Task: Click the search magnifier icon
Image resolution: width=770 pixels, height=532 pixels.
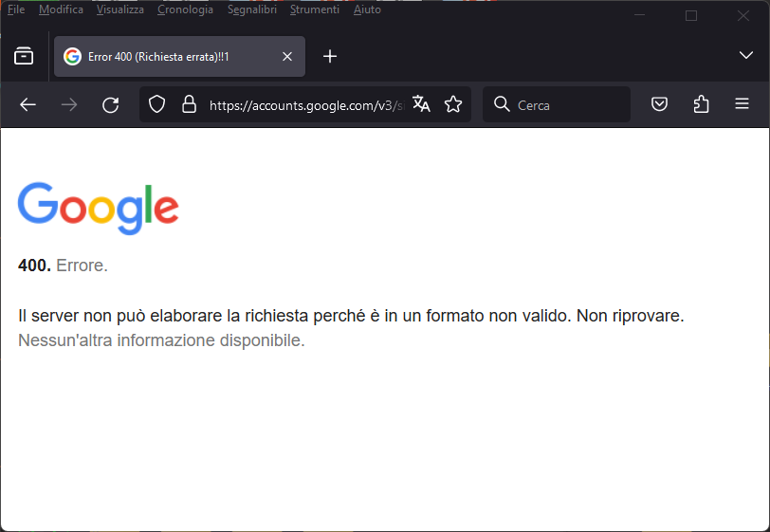Action: (x=502, y=104)
